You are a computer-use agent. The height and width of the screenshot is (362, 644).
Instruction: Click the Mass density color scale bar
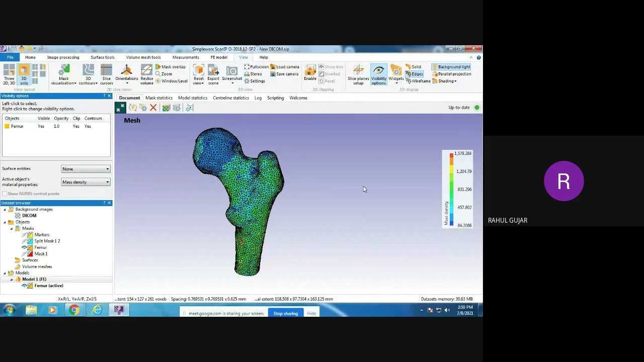(451, 189)
